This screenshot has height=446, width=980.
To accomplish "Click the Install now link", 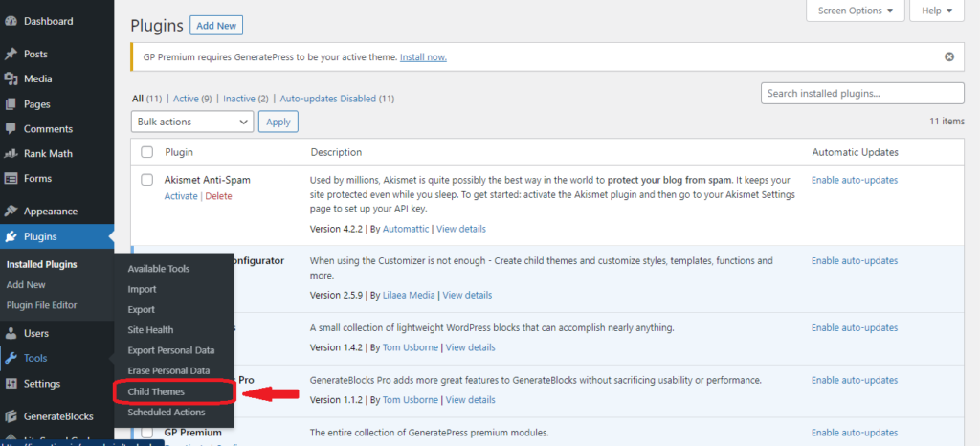I will point(423,56).
